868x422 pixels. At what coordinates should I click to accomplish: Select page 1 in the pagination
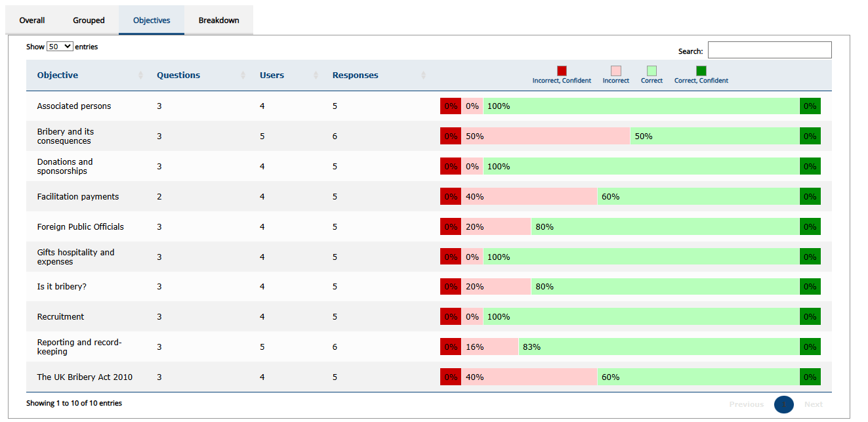click(x=783, y=404)
